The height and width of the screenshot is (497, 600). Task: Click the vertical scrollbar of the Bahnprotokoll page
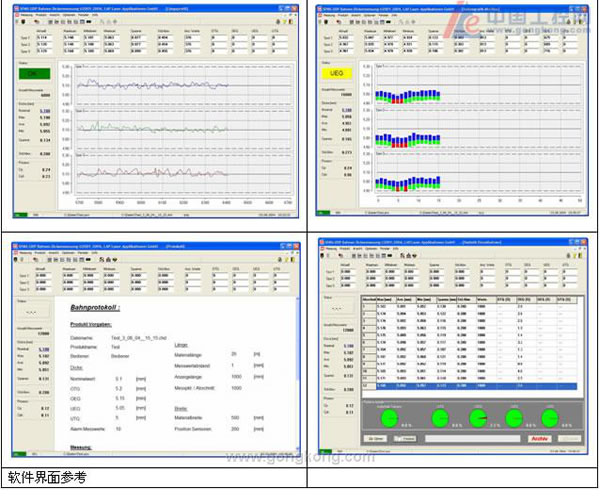click(x=298, y=373)
